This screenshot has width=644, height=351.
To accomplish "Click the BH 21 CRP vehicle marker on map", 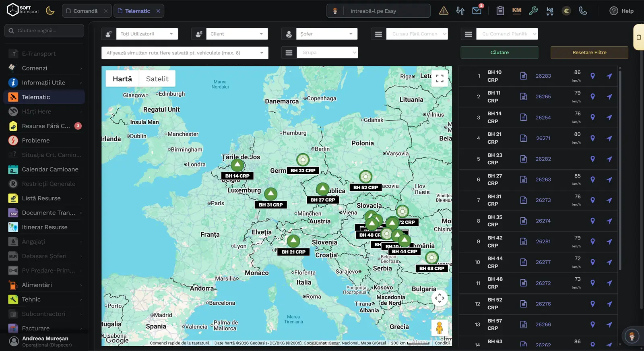I will (x=293, y=242).
